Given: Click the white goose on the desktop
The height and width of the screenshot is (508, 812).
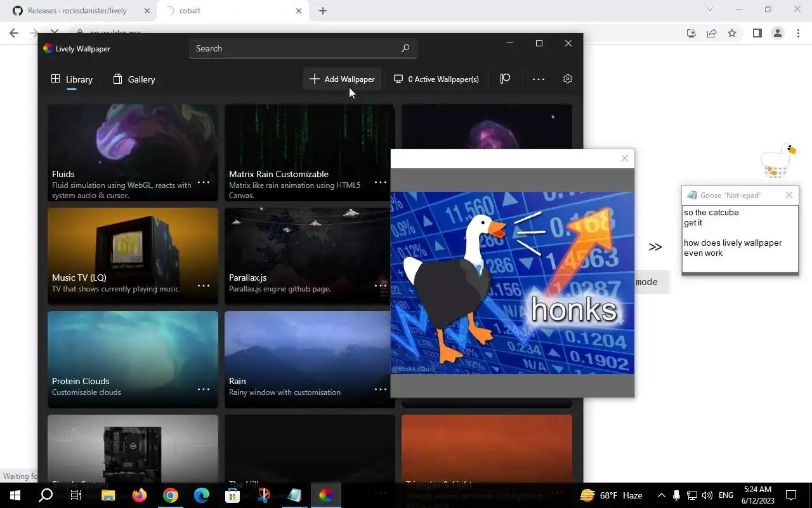Looking at the screenshot, I should [x=778, y=161].
